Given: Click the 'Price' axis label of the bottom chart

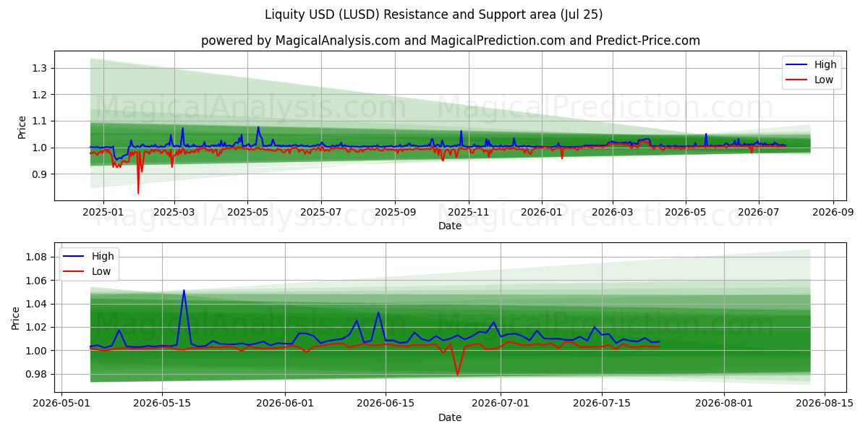Looking at the screenshot, I should 16,317.
